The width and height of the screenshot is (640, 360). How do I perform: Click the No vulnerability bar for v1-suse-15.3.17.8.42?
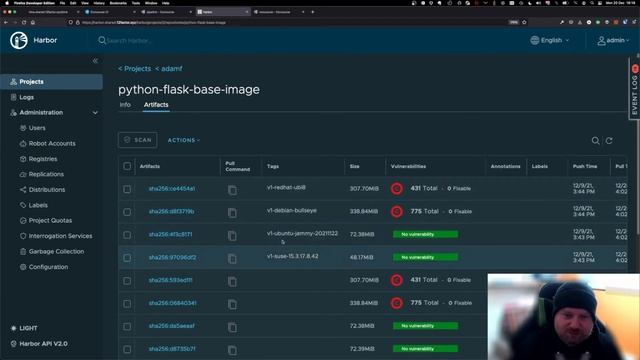point(425,257)
